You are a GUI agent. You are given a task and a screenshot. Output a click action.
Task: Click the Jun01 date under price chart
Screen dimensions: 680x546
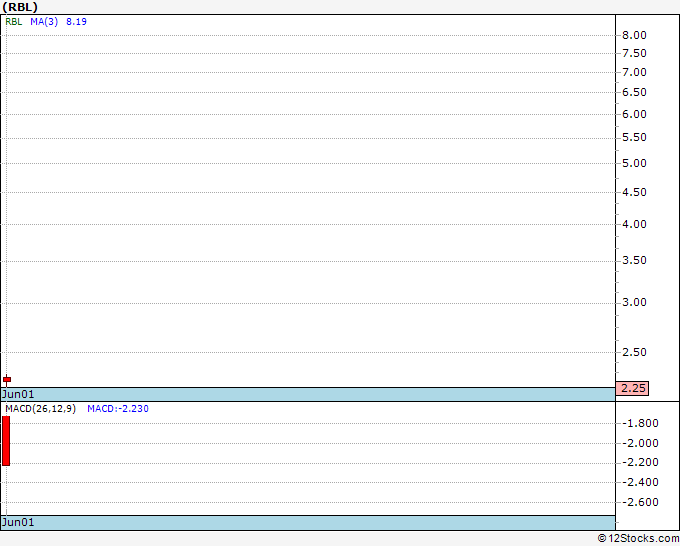pos(18,394)
